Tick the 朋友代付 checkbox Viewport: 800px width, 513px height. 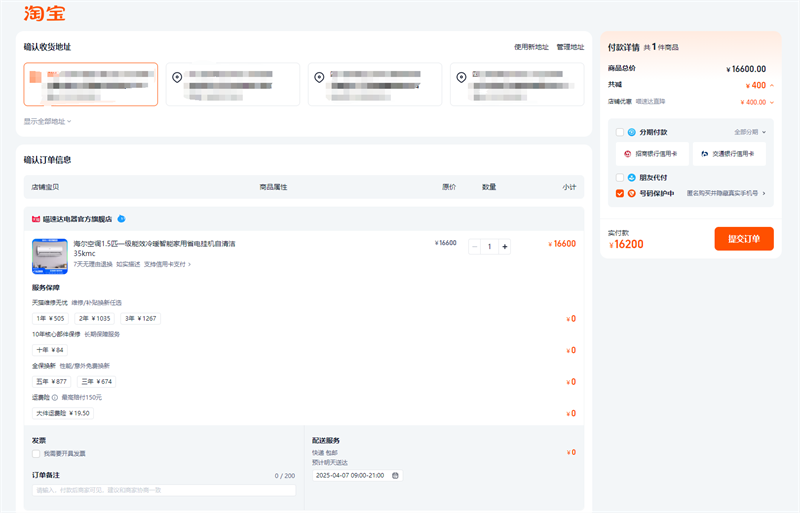pos(620,177)
